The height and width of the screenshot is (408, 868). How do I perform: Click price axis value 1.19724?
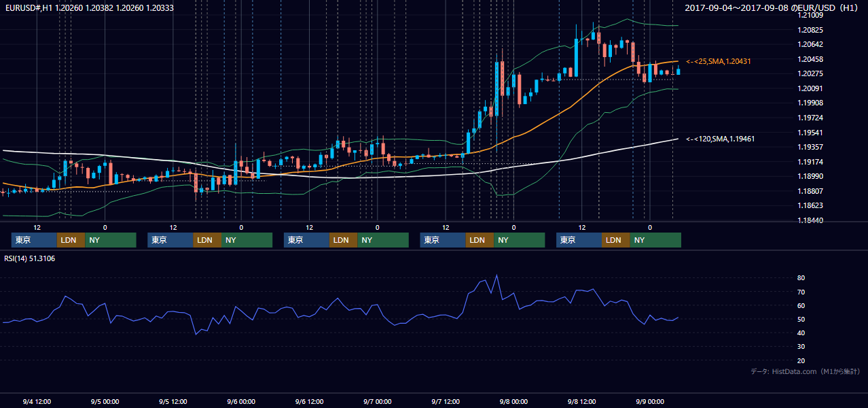[810, 118]
